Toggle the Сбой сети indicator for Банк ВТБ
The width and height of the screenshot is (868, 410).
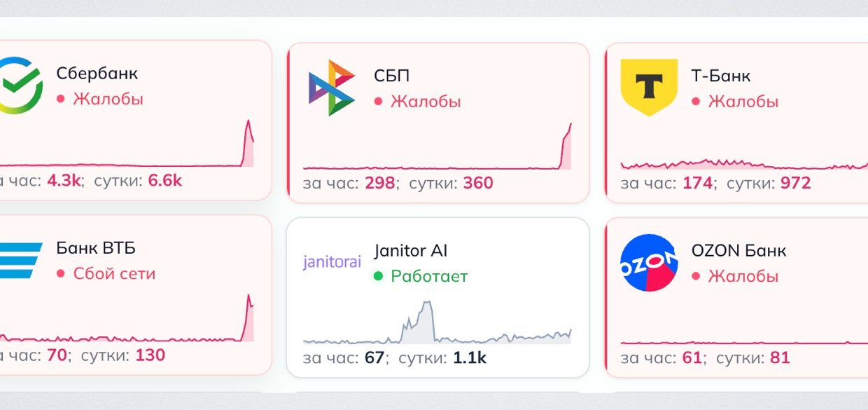(62, 274)
